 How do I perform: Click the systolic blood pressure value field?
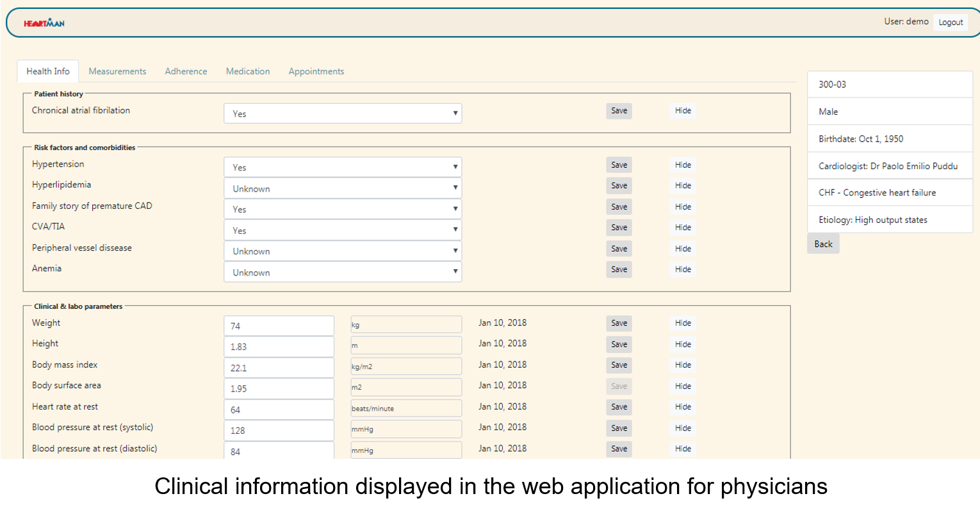point(279,431)
